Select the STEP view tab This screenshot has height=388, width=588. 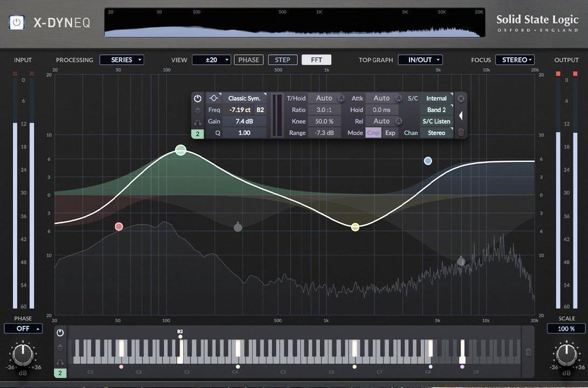283,59
